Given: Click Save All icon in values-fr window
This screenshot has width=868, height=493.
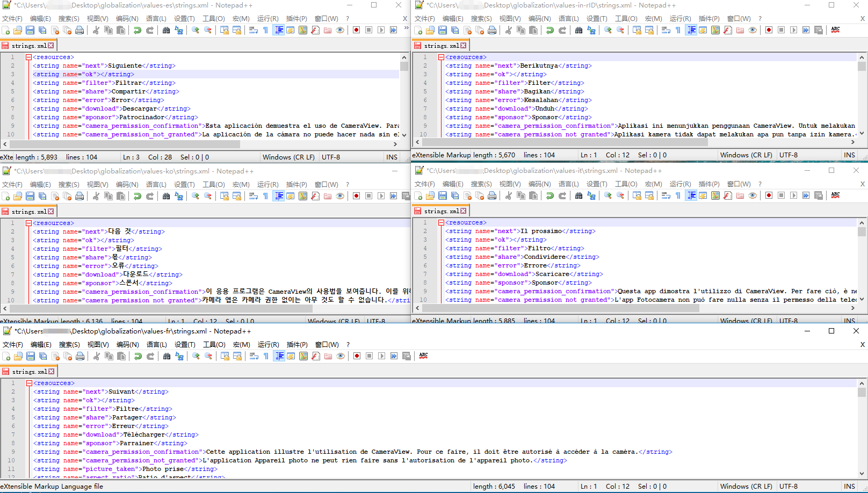Looking at the screenshot, I should (x=43, y=356).
